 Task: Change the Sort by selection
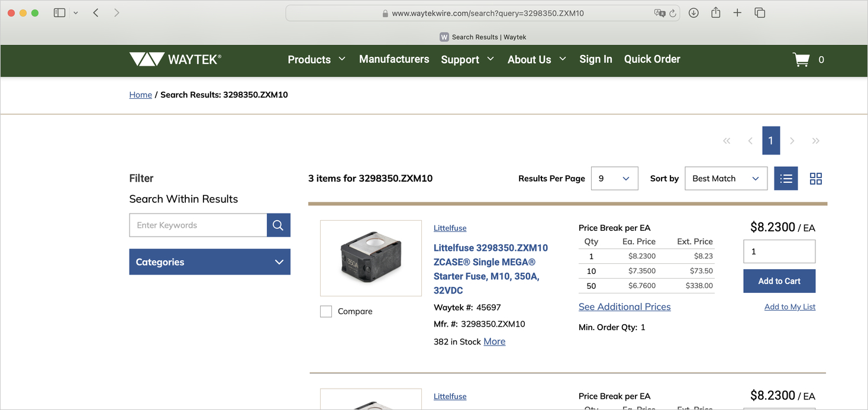pos(725,178)
